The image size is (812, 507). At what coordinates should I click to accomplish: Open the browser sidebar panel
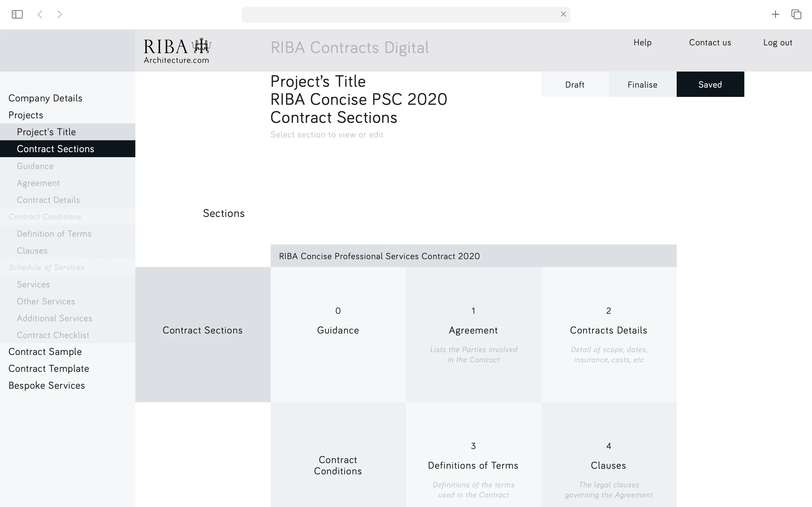[17, 14]
